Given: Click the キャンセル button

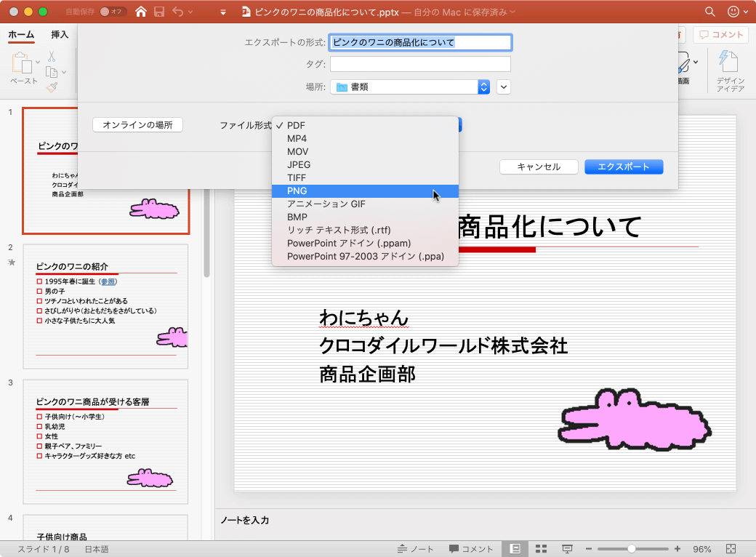Looking at the screenshot, I should pyautogui.click(x=539, y=167).
